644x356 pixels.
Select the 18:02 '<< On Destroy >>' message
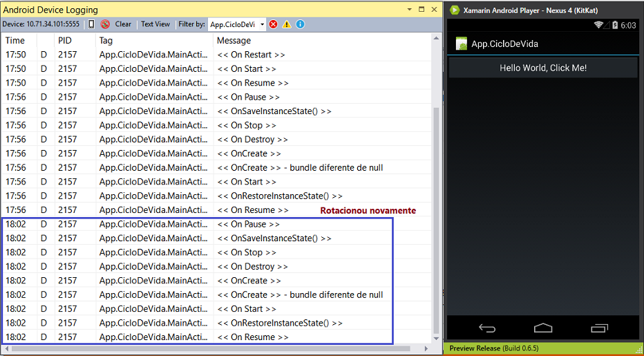coord(252,266)
